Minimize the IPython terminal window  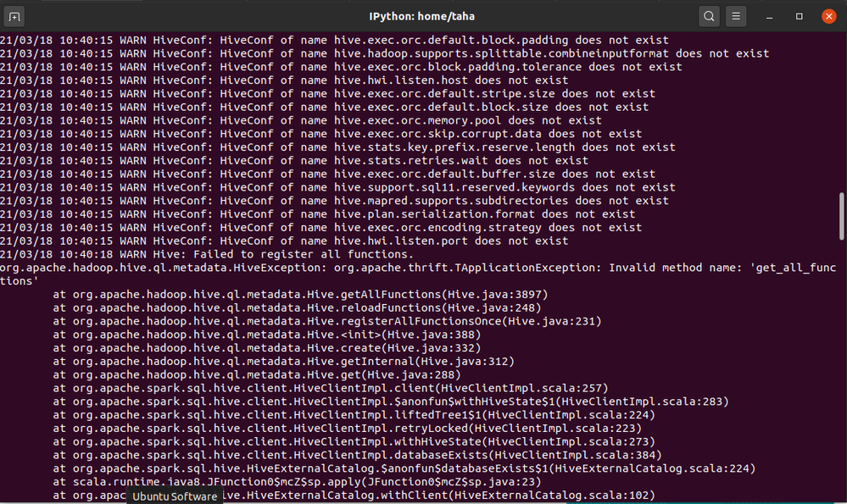769,17
